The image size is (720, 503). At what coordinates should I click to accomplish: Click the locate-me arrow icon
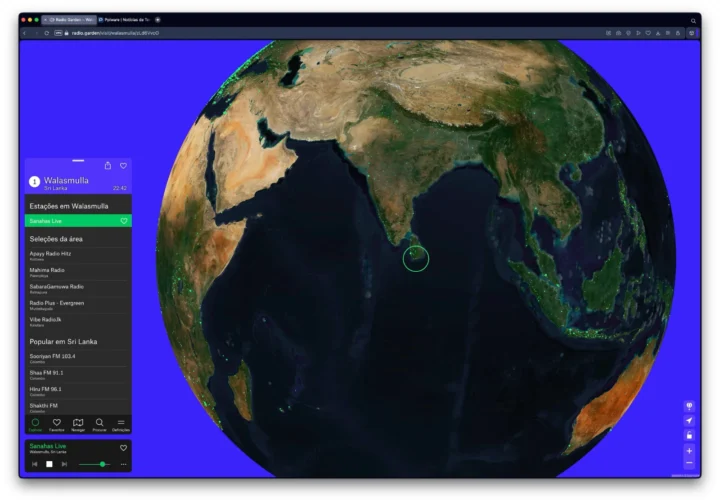689,421
